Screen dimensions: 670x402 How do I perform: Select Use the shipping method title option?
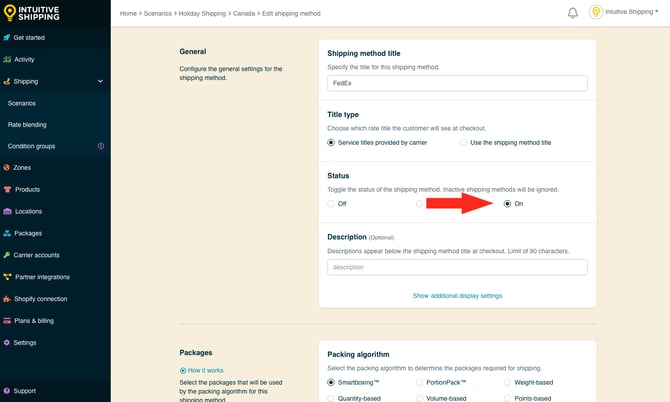tap(464, 143)
